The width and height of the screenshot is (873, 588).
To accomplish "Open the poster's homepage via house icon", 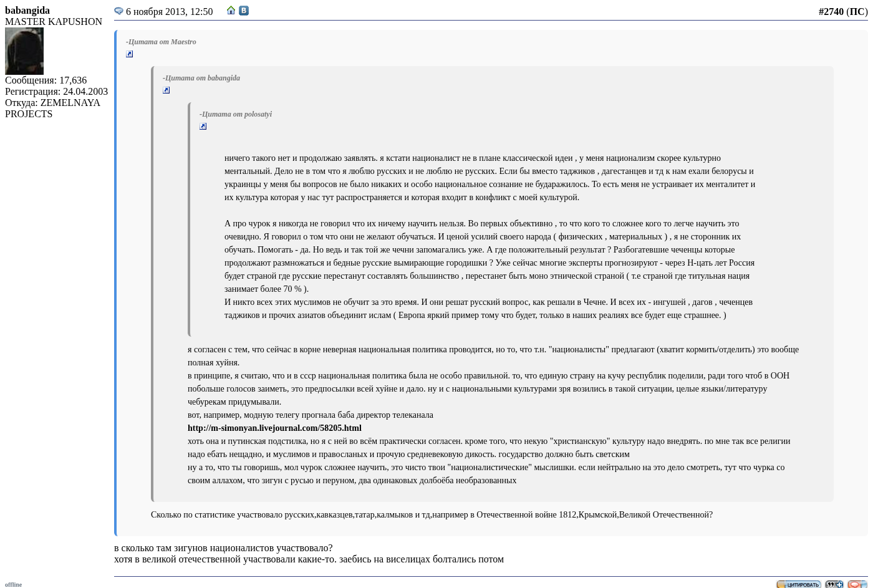I will [231, 11].
